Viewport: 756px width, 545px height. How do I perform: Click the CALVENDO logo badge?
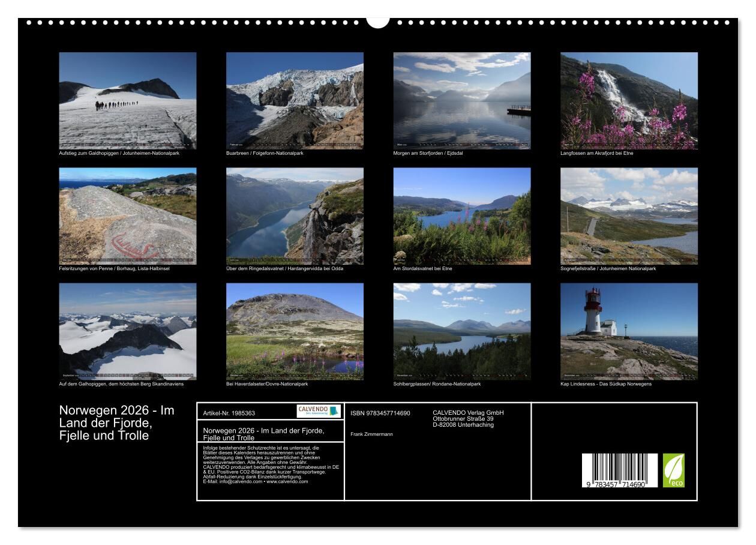(319, 411)
